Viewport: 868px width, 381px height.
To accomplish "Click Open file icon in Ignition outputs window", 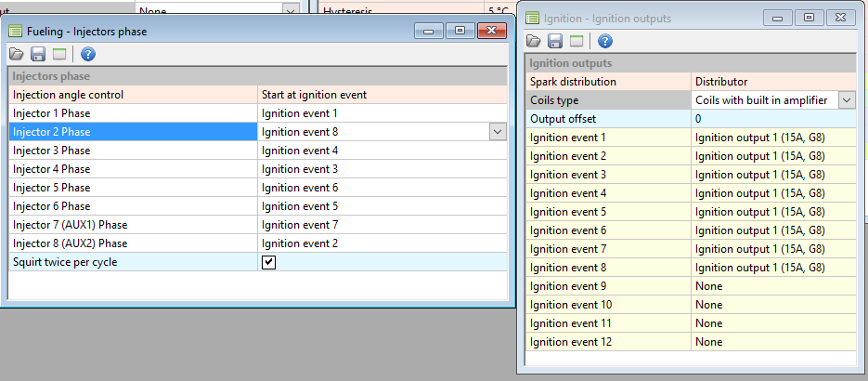I will 534,41.
